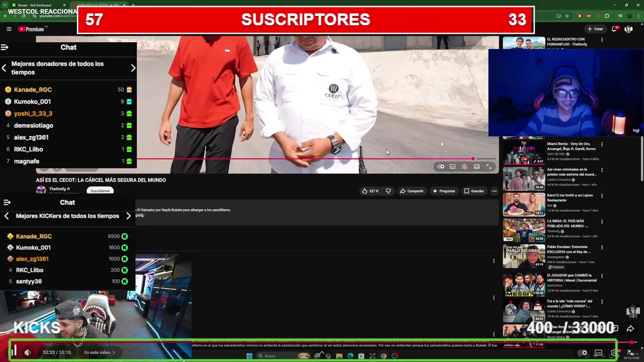Screen dimensions: 644x362
Task: Switch to the ASÍ ES EL CECOT browser tab
Action: tap(99, 5)
